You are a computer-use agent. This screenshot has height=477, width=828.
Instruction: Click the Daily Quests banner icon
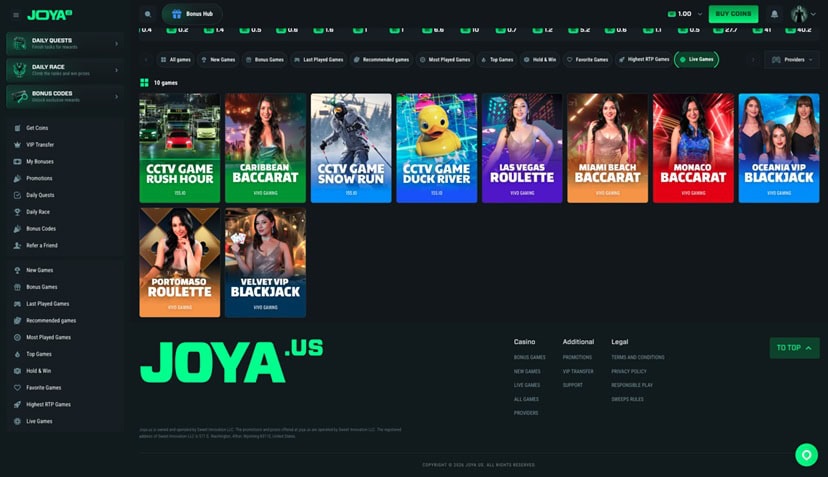pyautogui.click(x=20, y=43)
